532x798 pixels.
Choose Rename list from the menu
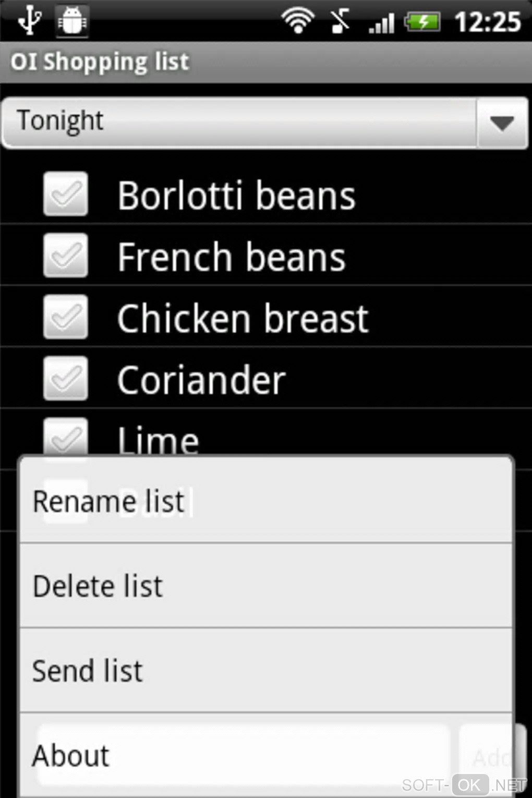(x=266, y=501)
